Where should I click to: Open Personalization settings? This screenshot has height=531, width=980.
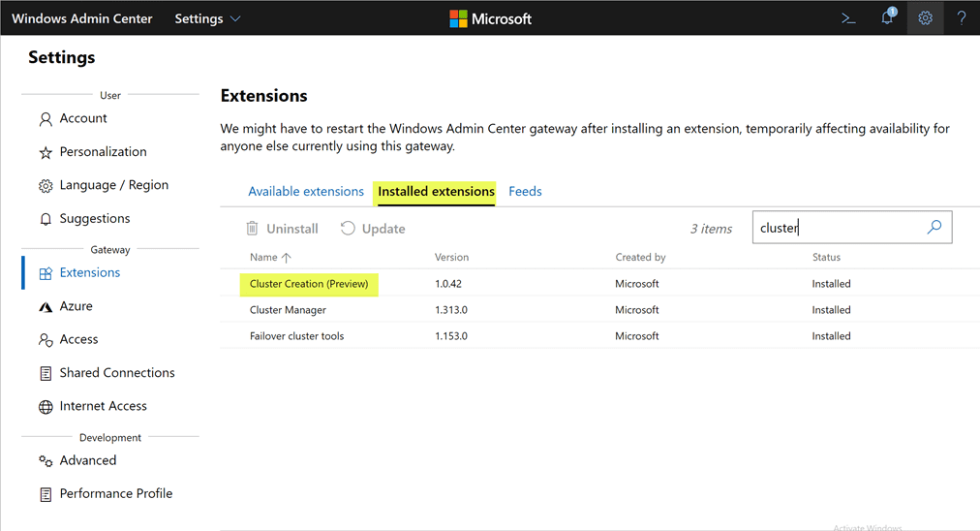click(103, 152)
